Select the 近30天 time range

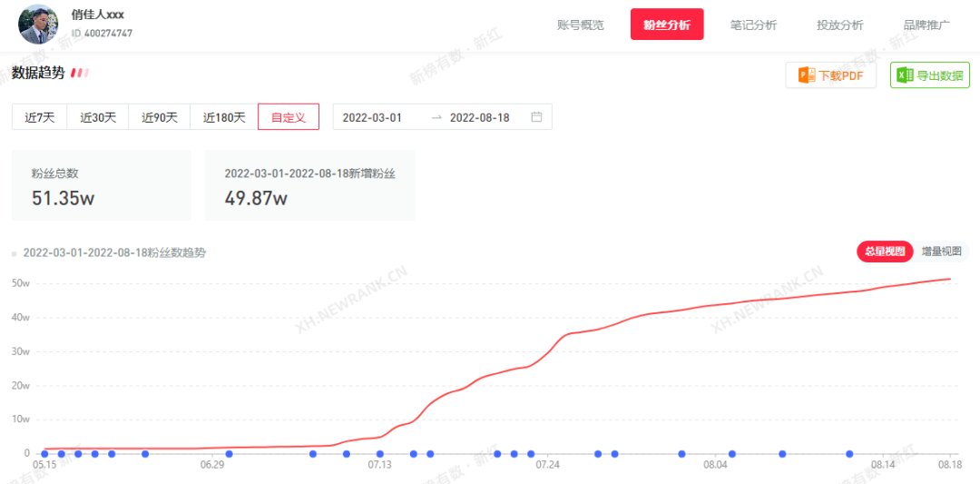click(x=98, y=117)
